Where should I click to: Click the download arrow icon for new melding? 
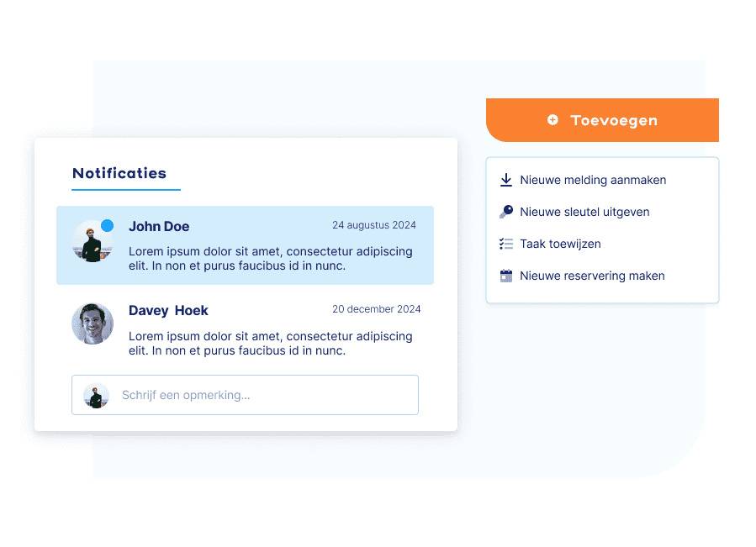click(506, 180)
